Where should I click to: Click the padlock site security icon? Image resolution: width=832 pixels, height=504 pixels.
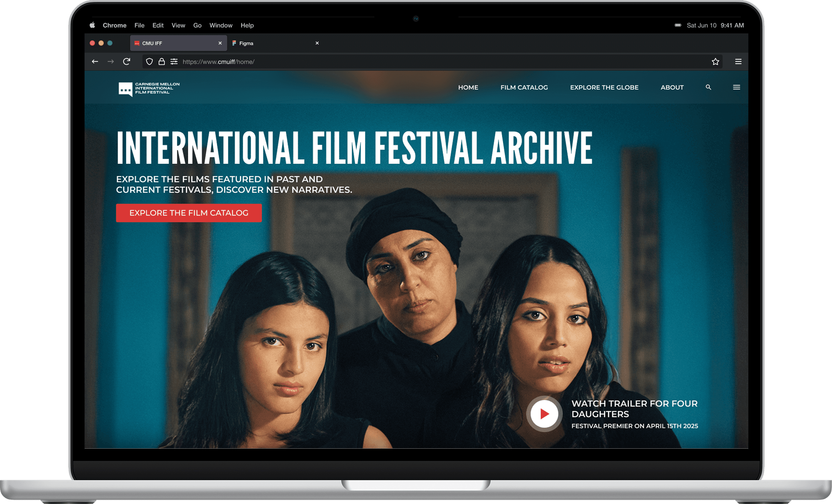click(162, 61)
